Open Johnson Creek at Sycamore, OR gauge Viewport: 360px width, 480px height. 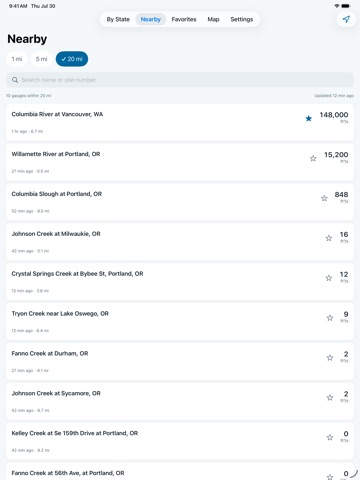point(180,401)
